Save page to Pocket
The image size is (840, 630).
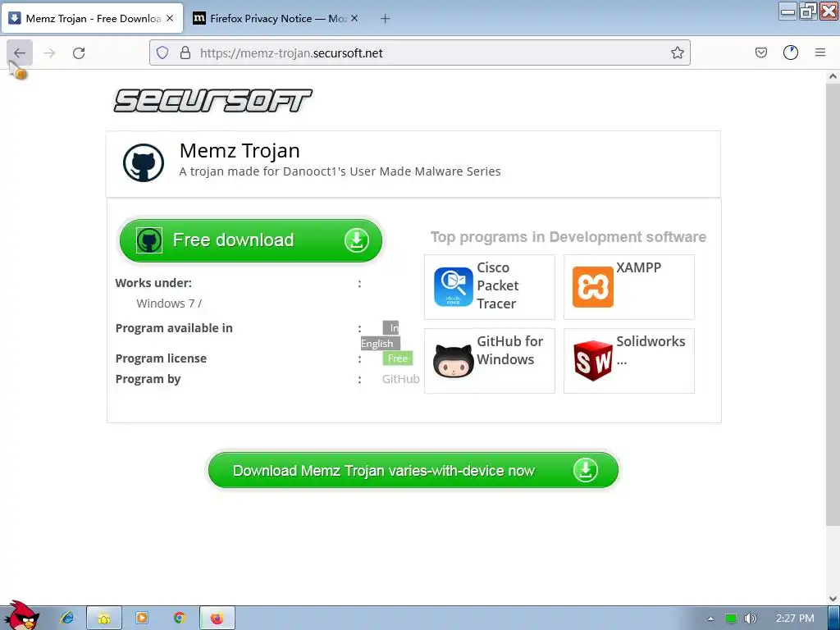[760, 52]
